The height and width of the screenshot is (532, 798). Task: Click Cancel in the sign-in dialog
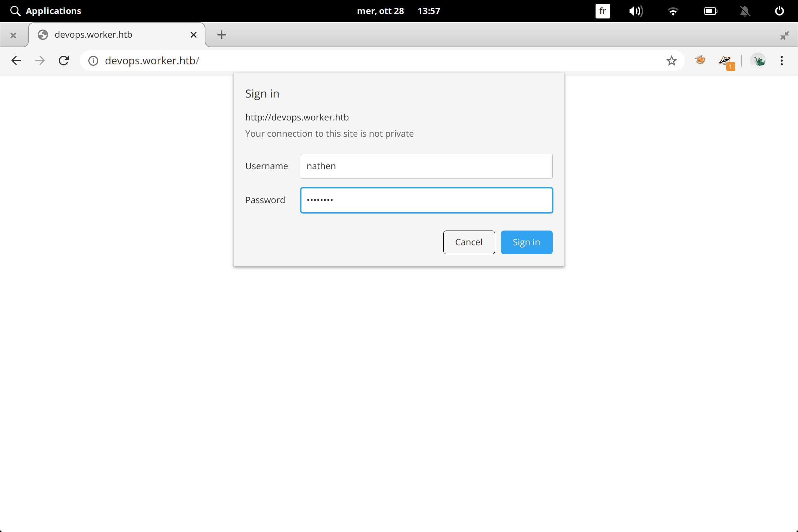click(468, 242)
